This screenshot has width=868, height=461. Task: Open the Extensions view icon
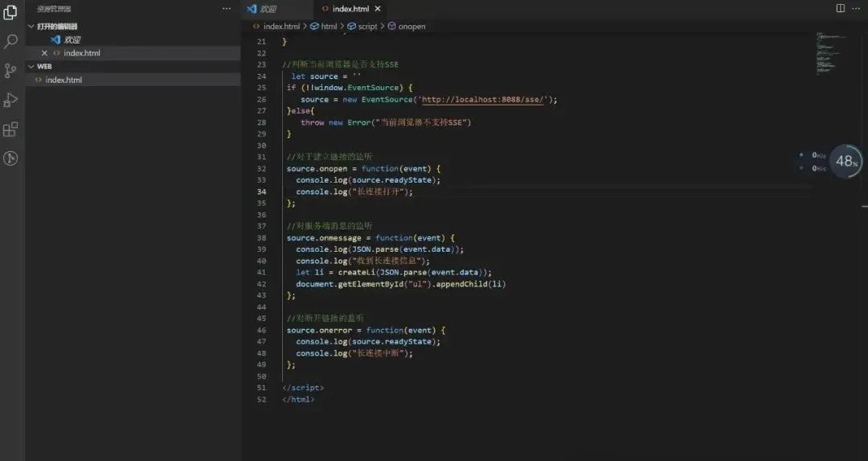(x=10, y=130)
